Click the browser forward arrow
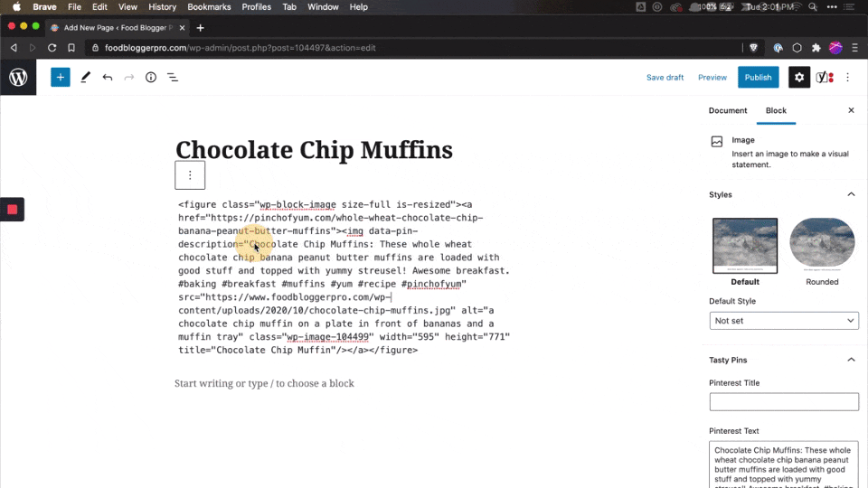The height and width of the screenshot is (488, 868). click(x=33, y=48)
